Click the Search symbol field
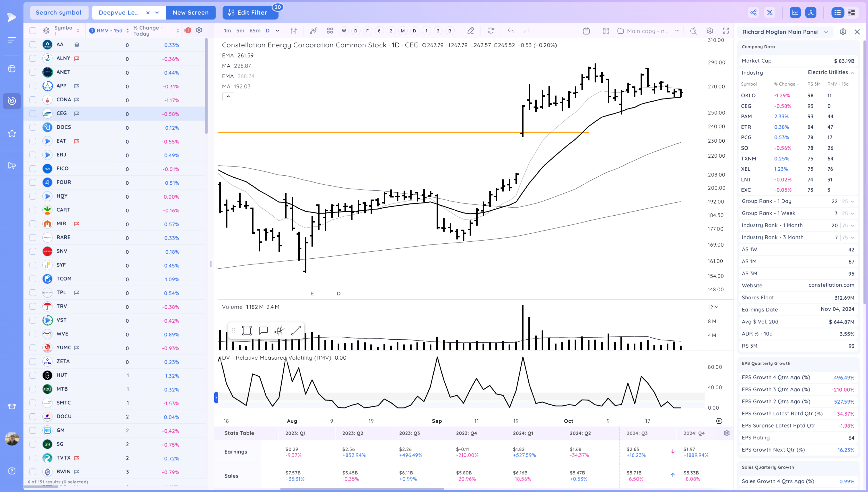Viewport: 868px width, 492px height. click(x=58, y=13)
